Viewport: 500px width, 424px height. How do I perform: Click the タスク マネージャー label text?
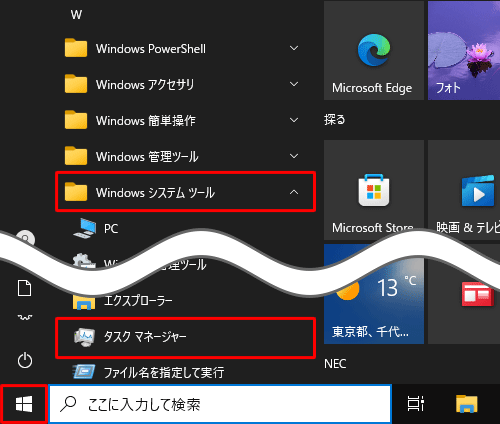click(x=145, y=337)
